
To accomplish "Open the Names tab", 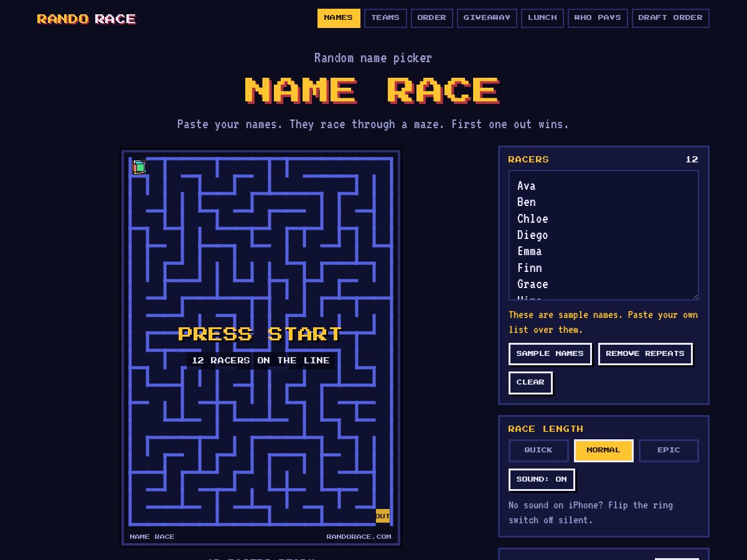I will (x=339, y=18).
